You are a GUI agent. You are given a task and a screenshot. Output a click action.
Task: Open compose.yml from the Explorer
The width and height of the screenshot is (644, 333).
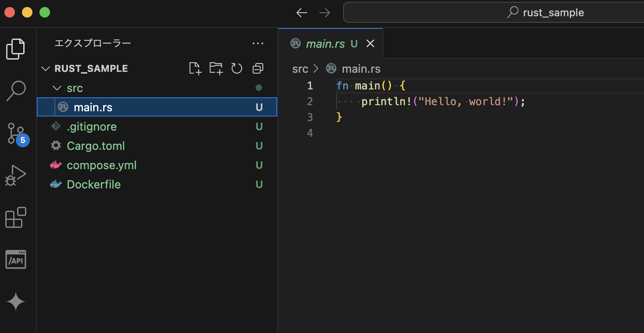click(157, 165)
